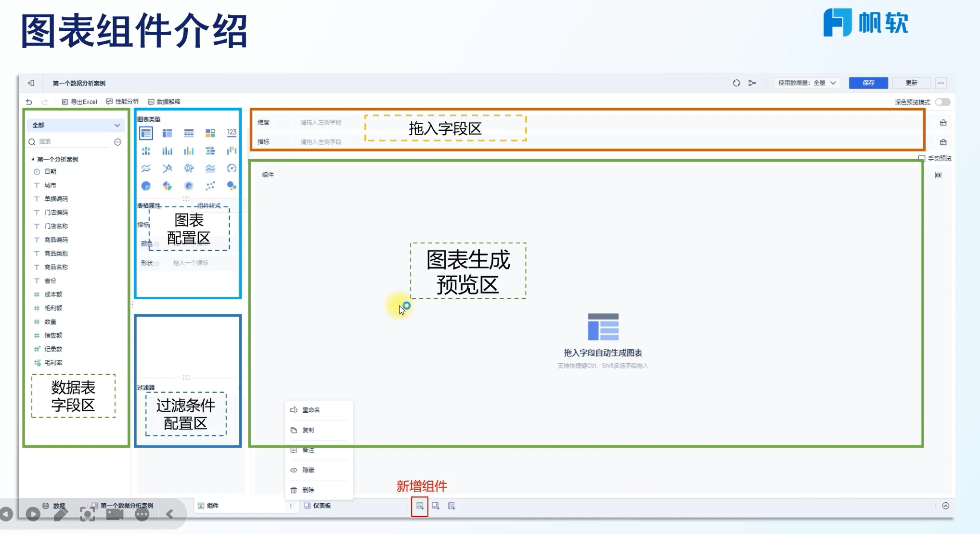This screenshot has width=980, height=534.
Task: Click the undo arrow icon
Action: pos(29,102)
